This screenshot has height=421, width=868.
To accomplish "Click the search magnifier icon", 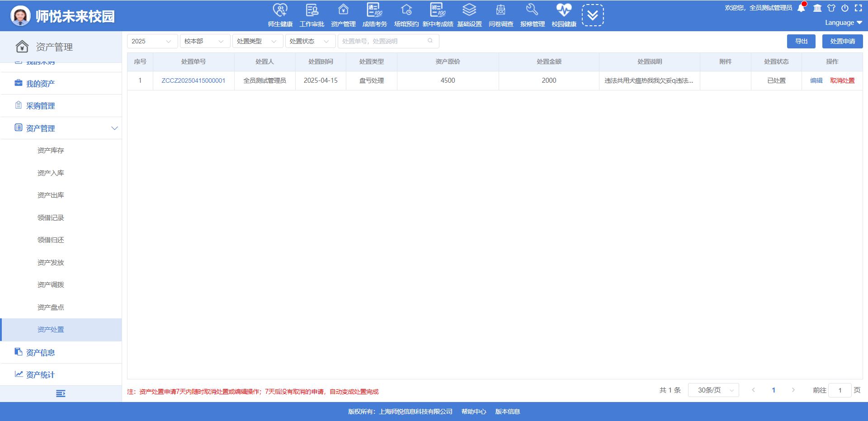I will pos(430,41).
